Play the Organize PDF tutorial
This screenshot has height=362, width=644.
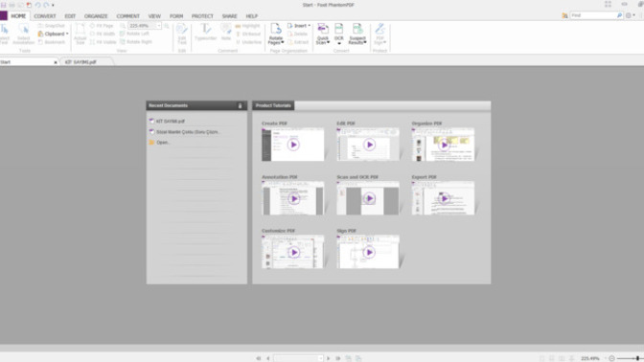click(x=444, y=145)
